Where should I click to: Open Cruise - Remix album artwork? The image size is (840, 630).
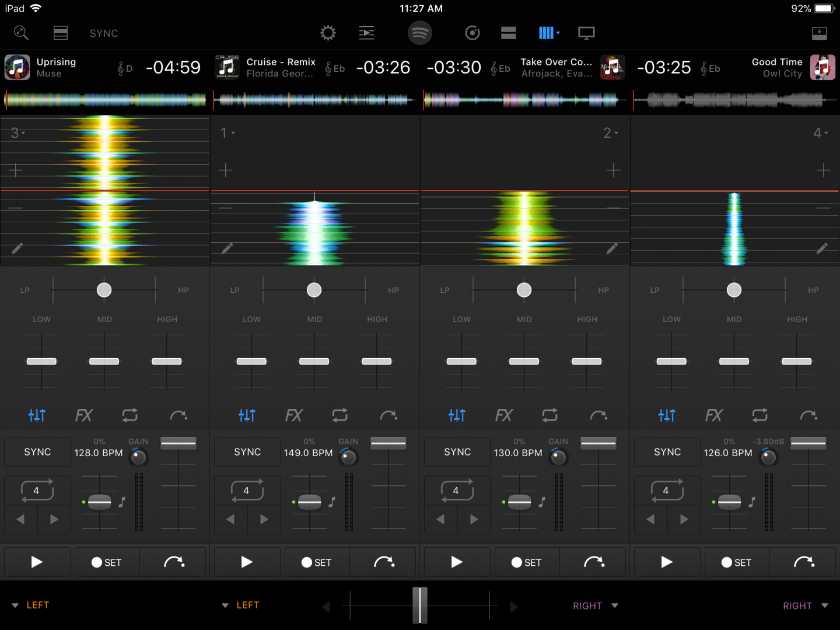[228, 67]
